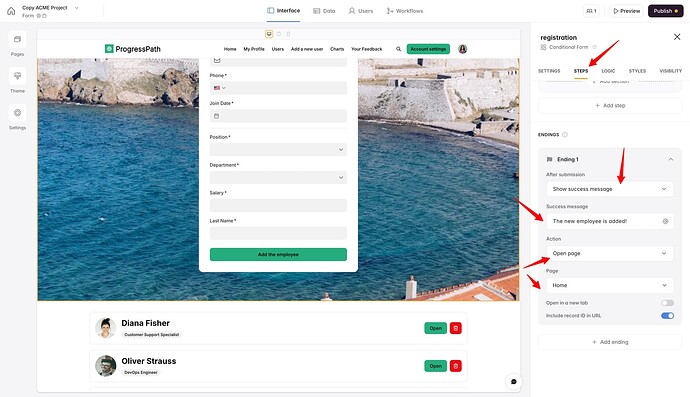
Task: Toggle Open in a new tab switch
Action: [667, 303]
